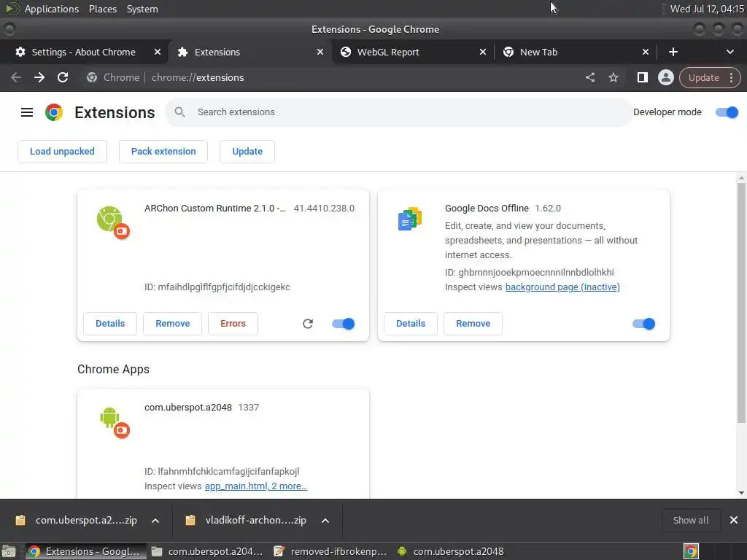Disable the ARChon Custom Runtime extension

click(344, 324)
